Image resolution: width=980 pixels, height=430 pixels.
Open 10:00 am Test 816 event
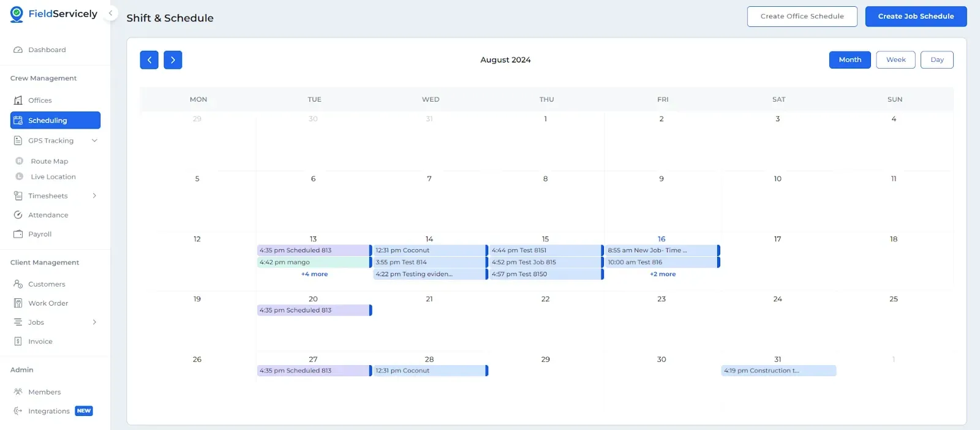(663, 262)
